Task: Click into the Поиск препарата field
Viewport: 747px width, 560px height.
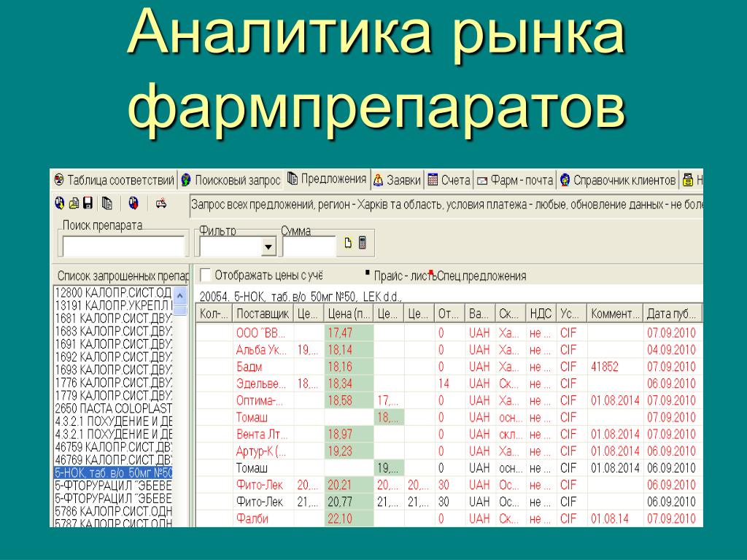Action: click(123, 246)
